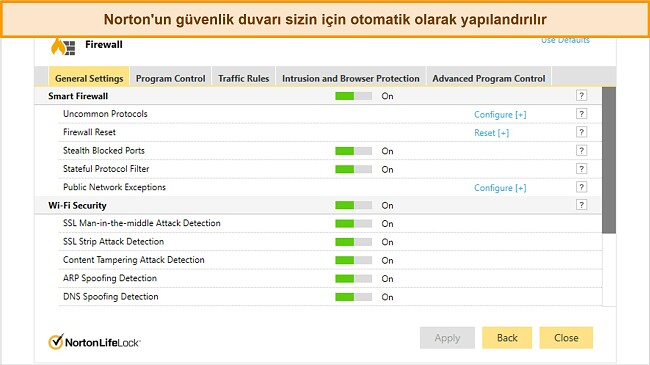
Task: Open help for Public Network Exceptions
Action: point(581,187)
